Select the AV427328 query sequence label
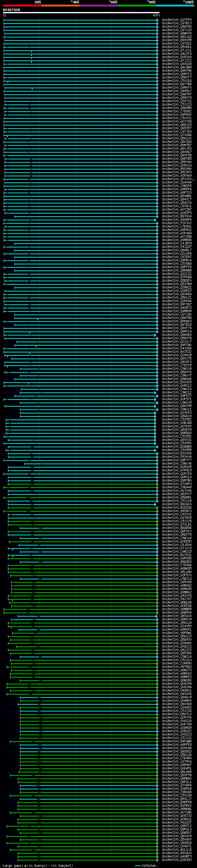 [11, 10]
